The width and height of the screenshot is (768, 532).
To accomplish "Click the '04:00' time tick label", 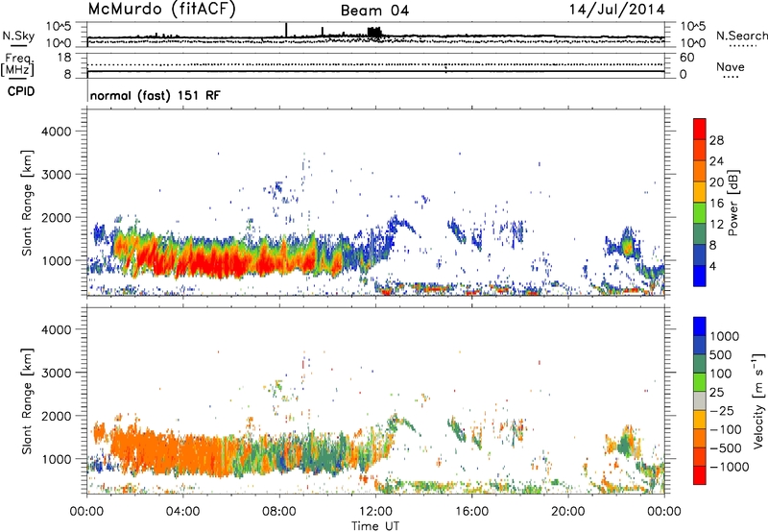I will [x=182, y=512].
